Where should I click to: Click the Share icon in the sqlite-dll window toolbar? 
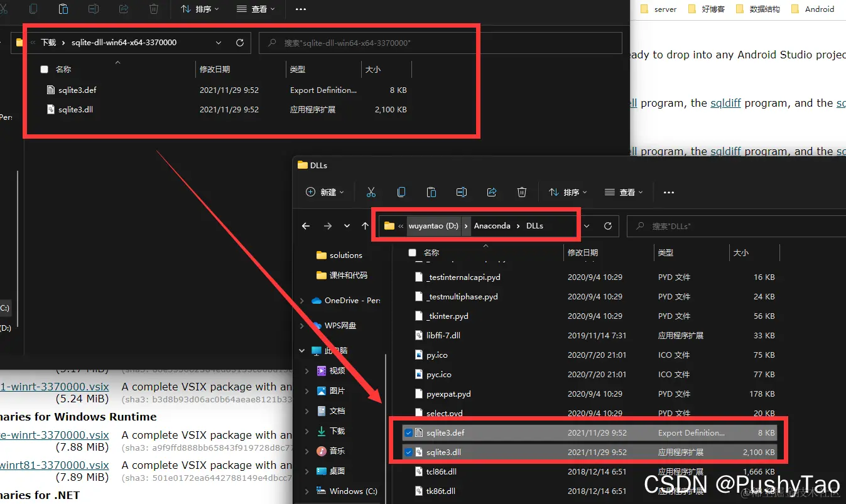click(124, 9)
